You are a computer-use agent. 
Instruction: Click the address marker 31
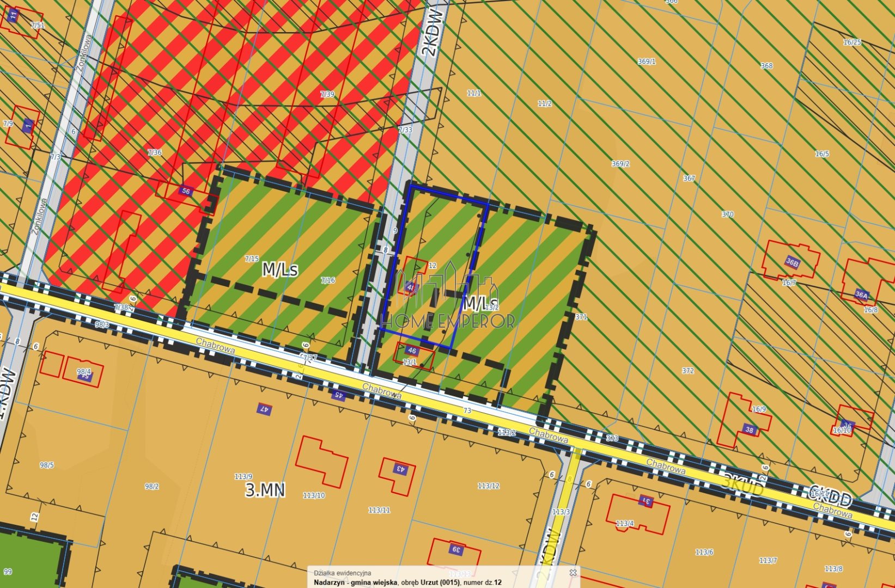647,501
